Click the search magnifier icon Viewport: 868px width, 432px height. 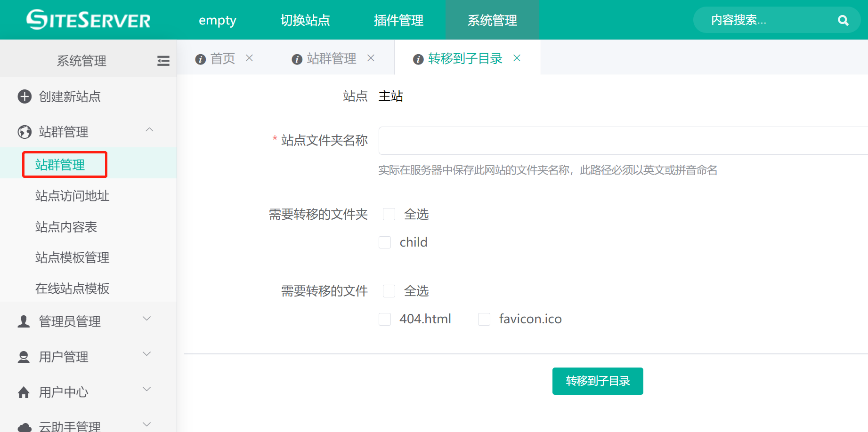(x=843, y=20)
